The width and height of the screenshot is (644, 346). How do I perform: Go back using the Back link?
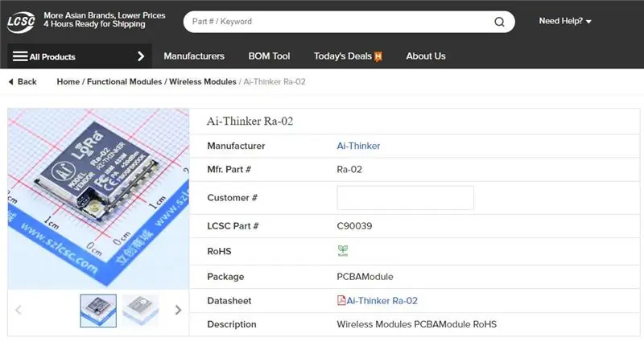click(23, 82)
